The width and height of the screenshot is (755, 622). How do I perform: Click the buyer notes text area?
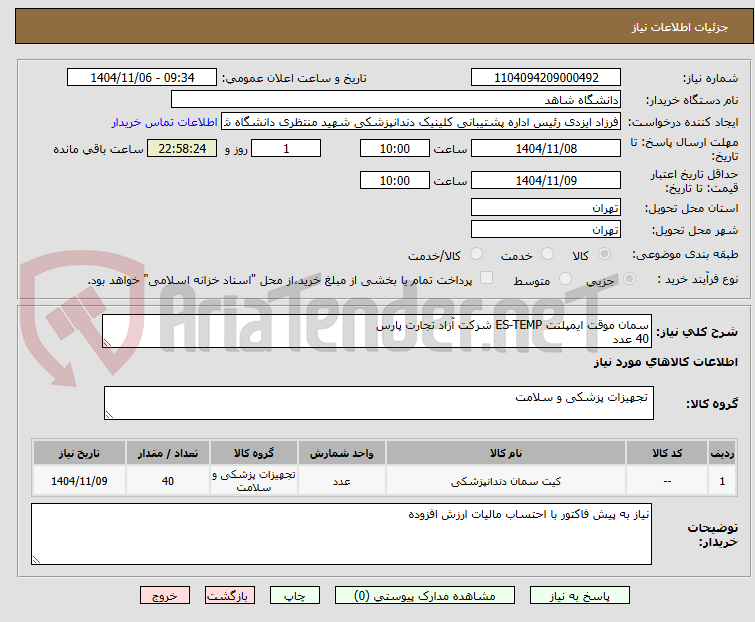coord(341,534)
